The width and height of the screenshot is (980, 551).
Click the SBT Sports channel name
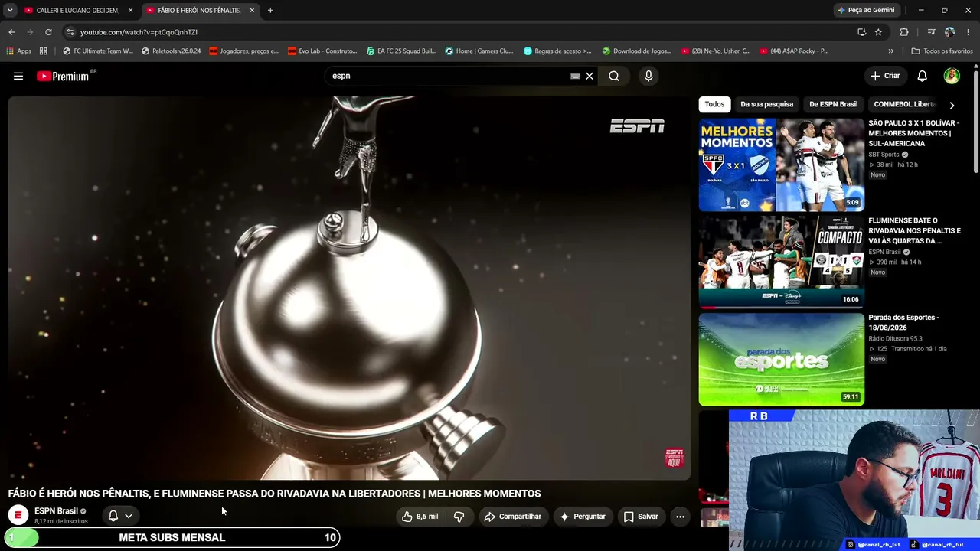(x=884, y=155)
